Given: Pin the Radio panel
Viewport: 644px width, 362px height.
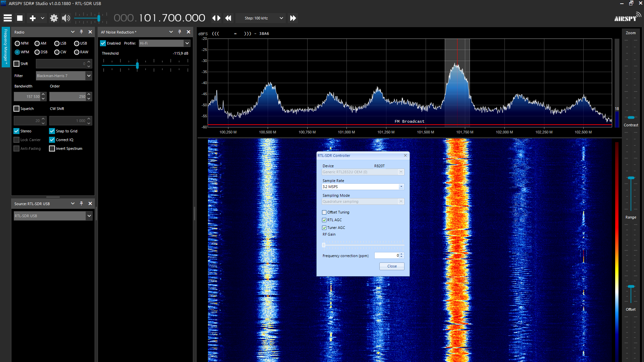Looking at the screenshot, I should [x=81, y=32].
